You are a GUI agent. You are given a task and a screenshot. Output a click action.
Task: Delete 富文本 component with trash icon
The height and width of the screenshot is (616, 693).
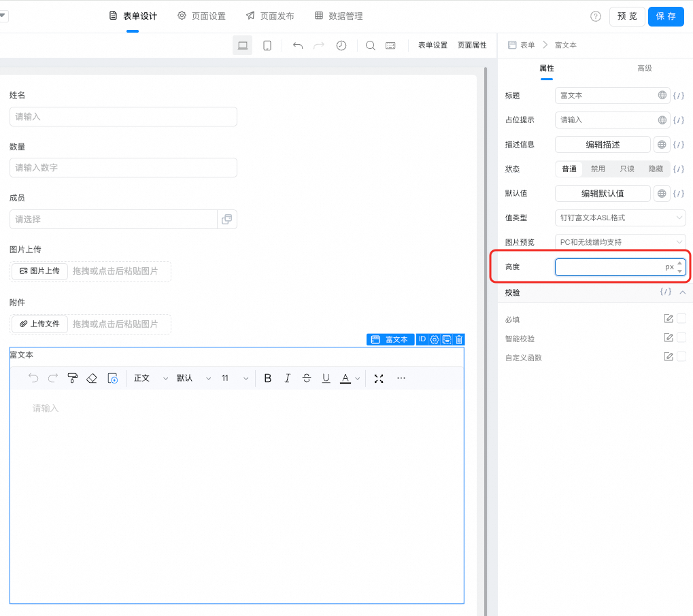[459, 339]
